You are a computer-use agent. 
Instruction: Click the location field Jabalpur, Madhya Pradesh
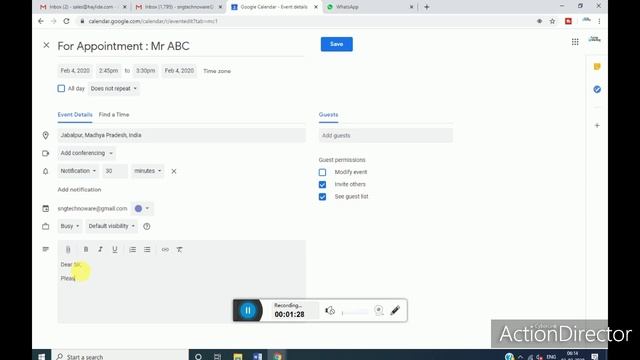pyautogui.click(x=181, y=135)
